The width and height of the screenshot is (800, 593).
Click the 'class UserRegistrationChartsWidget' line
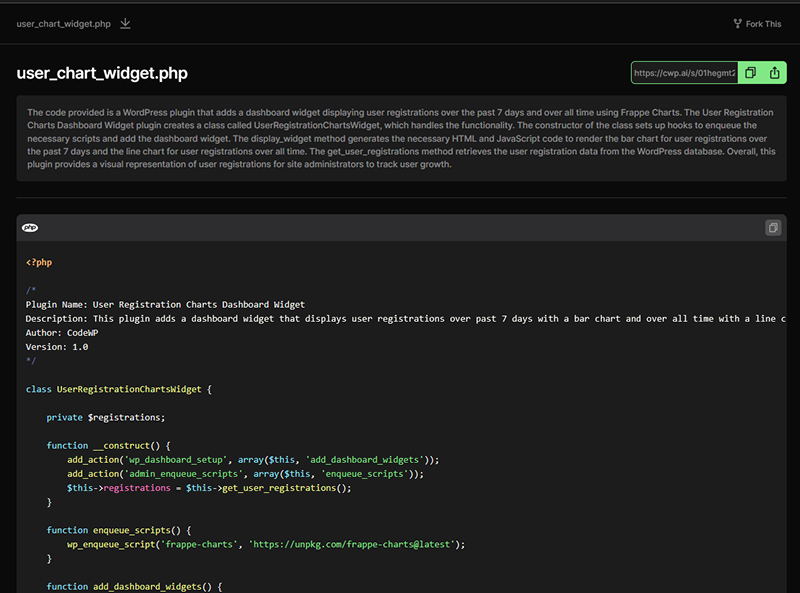[118, 389]
